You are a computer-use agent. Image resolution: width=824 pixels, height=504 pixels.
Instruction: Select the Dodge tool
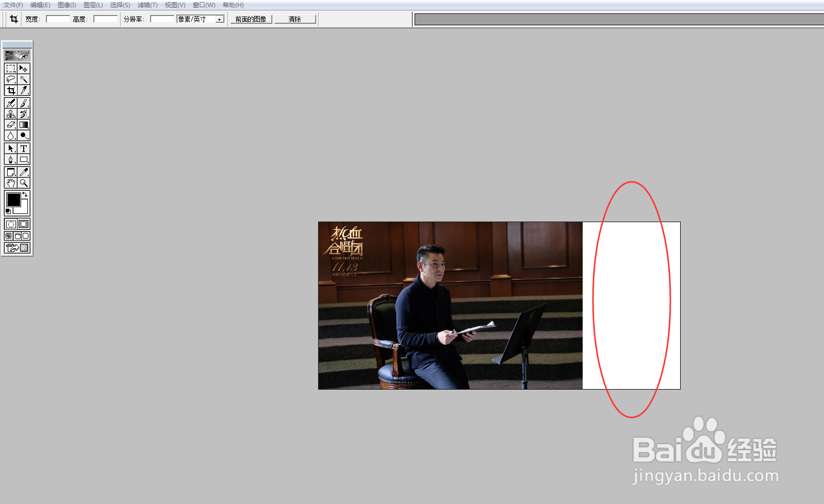coord(24,136)
